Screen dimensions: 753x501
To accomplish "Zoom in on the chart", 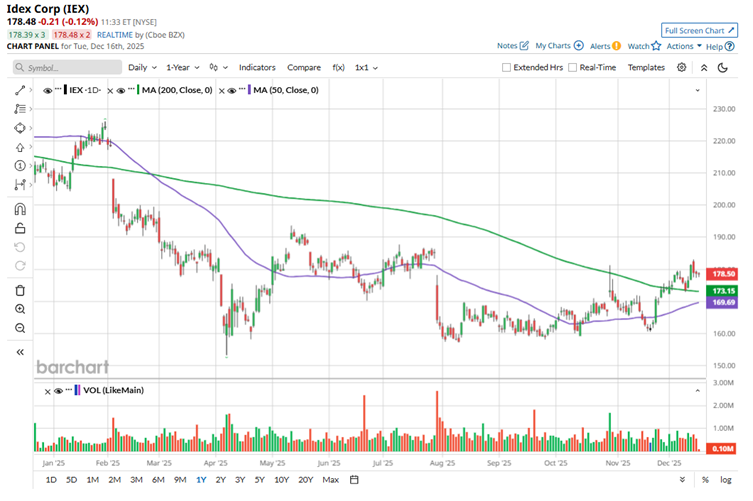I will tap(20, 309).
